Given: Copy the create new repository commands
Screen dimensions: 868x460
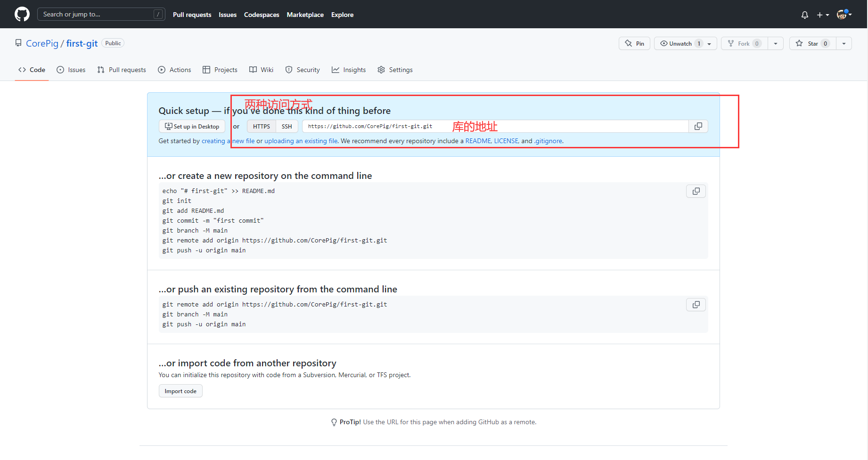Looking at the screenshot, I should (696, 191).
